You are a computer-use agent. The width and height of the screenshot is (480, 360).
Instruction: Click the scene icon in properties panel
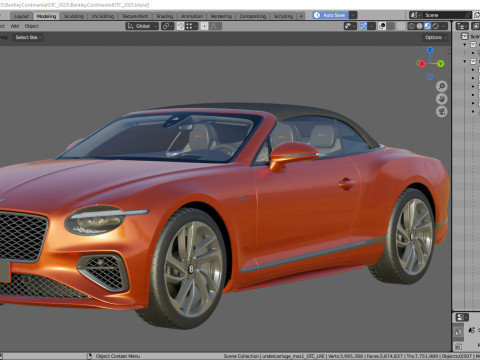472,330
